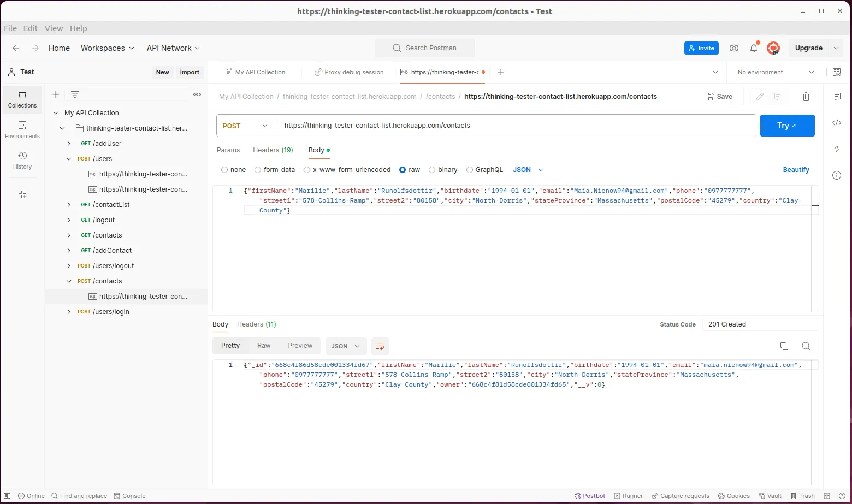Viewport: 852px width, 504px height.
Task: Toggle response line wrap icon
Action: pyautogui.click(x=380, y=346)
